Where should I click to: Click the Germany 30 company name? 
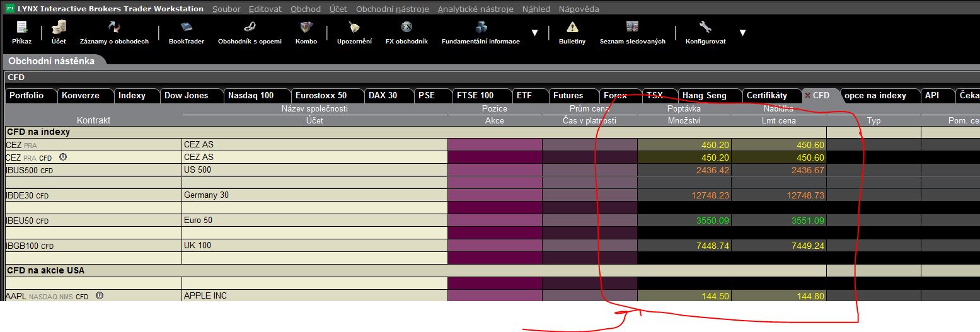pos(206,195)
